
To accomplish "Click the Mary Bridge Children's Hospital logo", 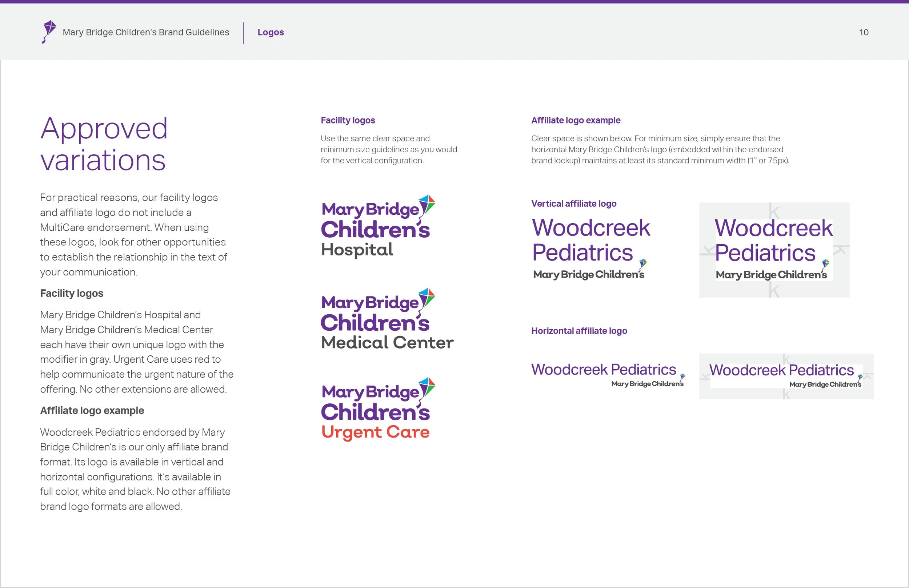I will [x=378, y=226].
